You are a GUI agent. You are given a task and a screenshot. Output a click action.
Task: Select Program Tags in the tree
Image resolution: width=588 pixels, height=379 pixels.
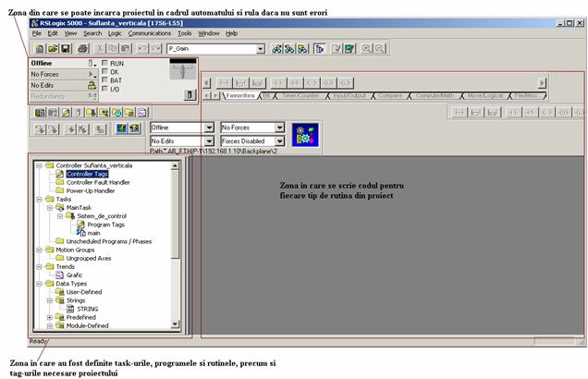coord(105,225)
